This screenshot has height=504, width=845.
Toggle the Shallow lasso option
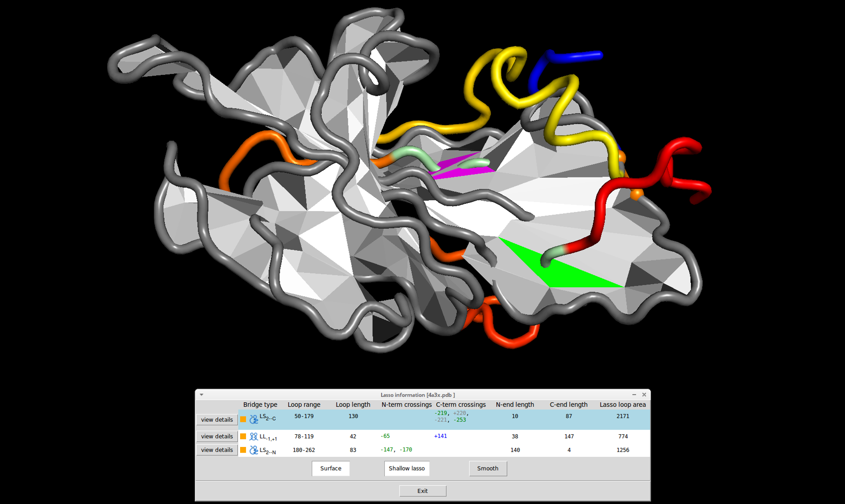point(406,468)
